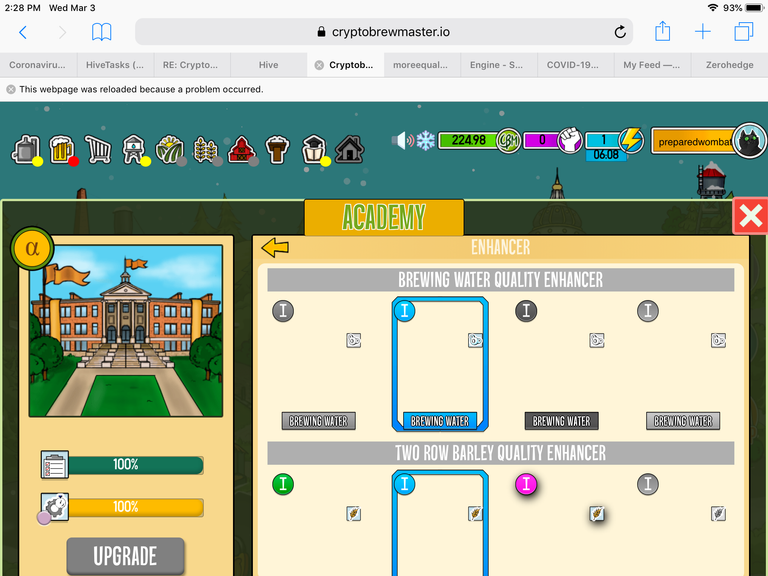768x576 pixels.
Task: Click the yellow 100% progress bar
Action: [x=136, y=507]
